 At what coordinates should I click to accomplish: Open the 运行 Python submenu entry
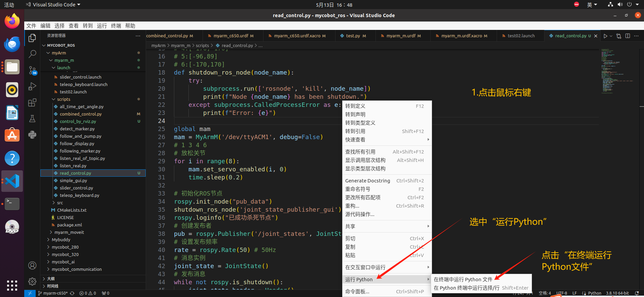pyautogui.click(x=387, y=280)
